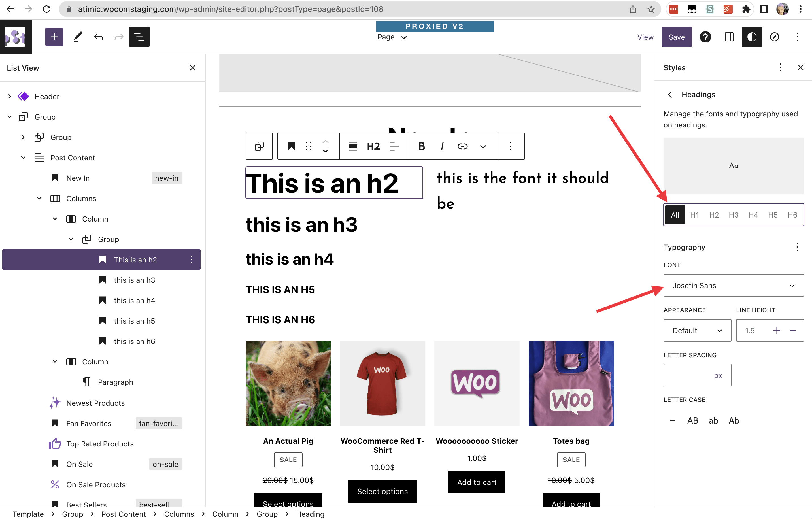Open the Josefin Sans font dropdown

[x=733, y=285]
